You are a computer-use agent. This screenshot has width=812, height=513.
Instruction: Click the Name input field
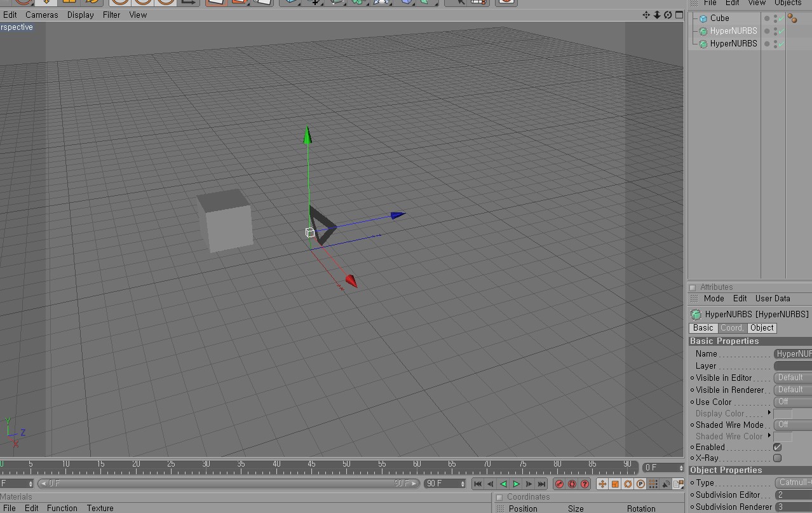coord(792,354)
